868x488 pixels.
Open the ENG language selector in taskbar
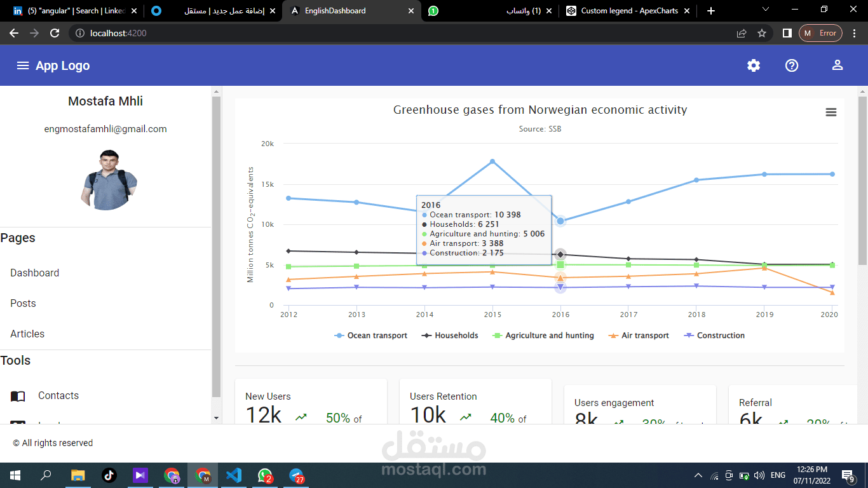pos(777,475)
